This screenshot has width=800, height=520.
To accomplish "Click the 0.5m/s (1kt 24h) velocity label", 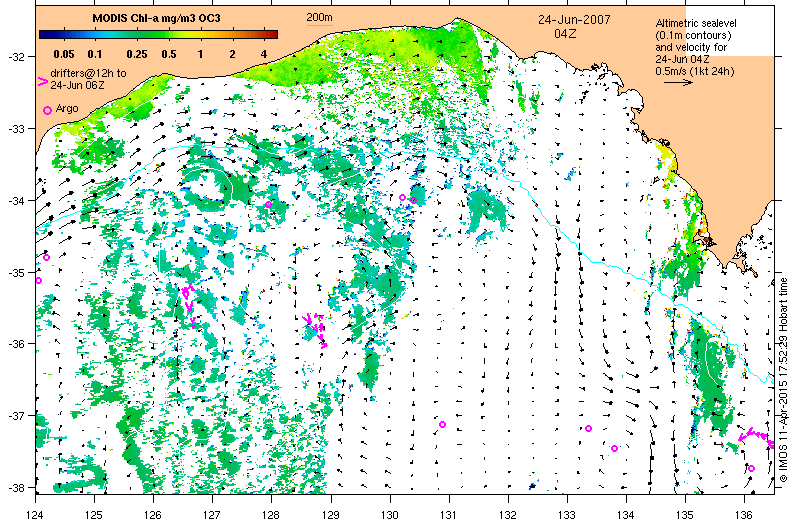I will (695, 71).
